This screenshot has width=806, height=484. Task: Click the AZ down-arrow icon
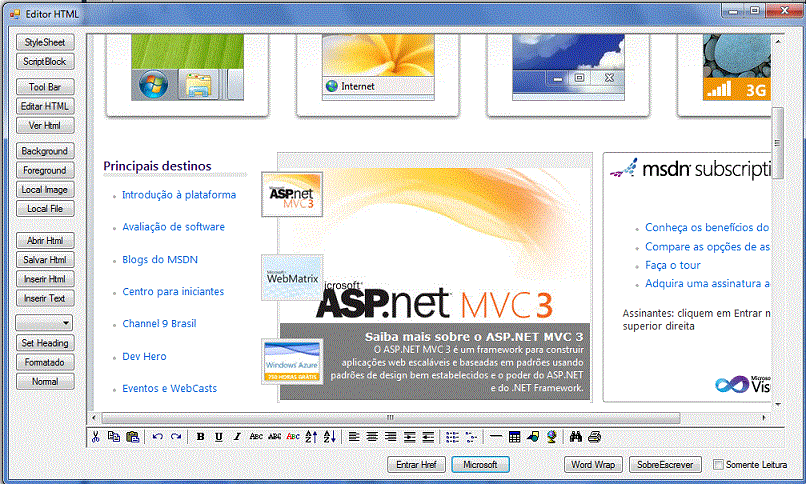tap(330, 437)
